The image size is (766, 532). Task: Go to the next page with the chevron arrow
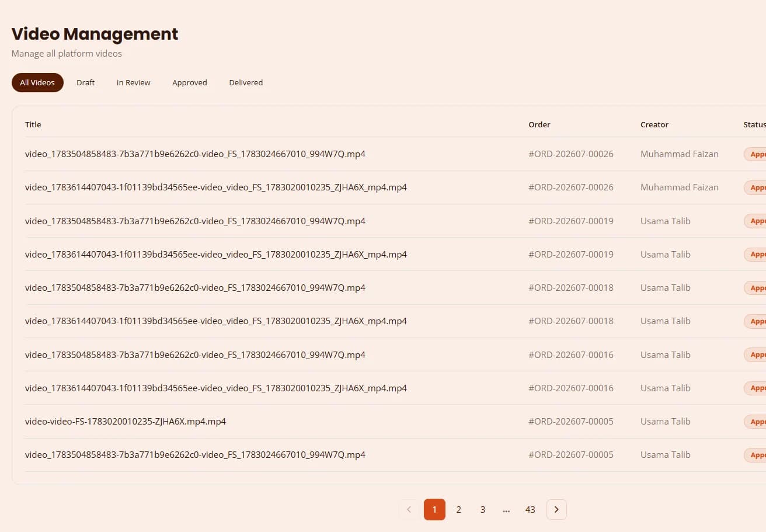click(x=556, y=509)
